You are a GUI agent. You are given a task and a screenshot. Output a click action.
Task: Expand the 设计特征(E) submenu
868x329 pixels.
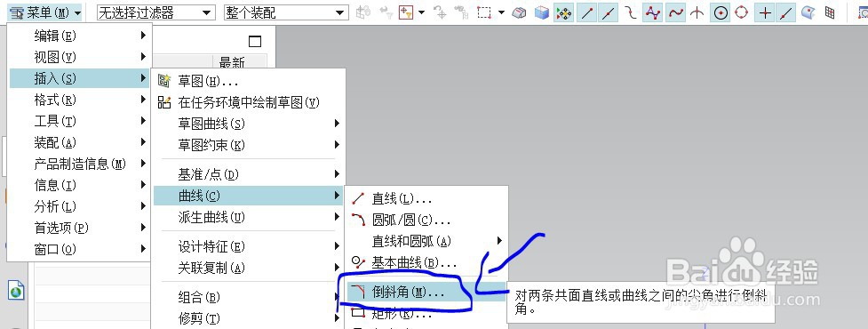[x=249, y=246]
